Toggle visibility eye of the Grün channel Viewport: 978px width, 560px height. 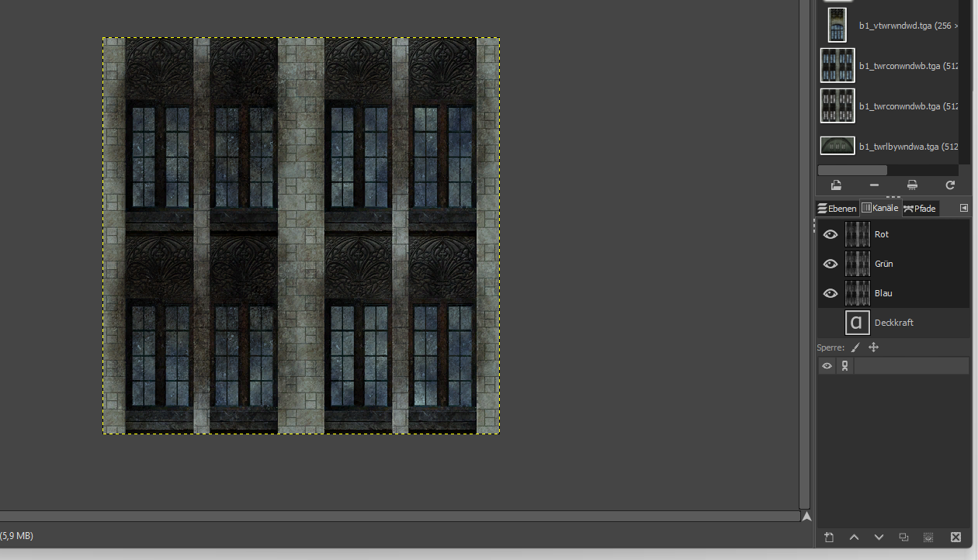coord(831,264)
